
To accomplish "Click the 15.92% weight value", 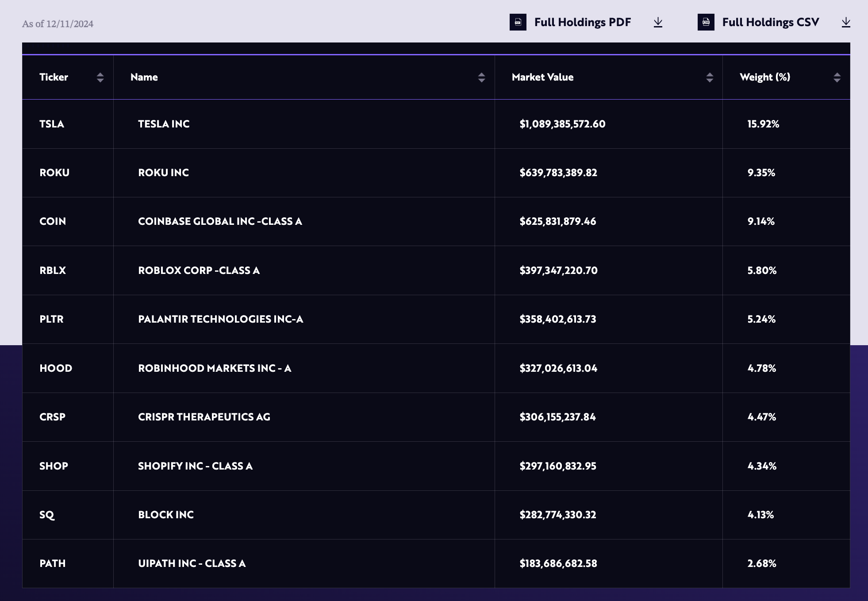I will [763, 124].
